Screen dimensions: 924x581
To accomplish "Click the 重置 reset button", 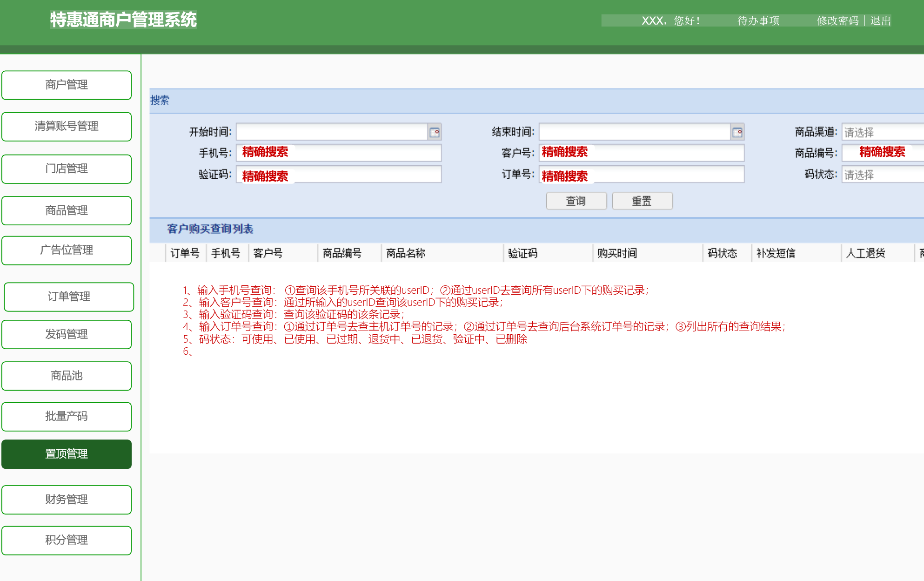I will point(642,201).
